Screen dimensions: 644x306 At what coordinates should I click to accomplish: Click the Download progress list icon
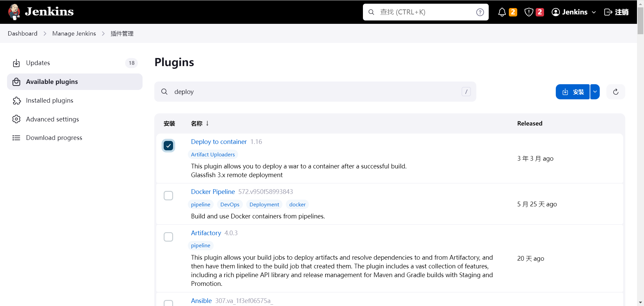(16, 138)
